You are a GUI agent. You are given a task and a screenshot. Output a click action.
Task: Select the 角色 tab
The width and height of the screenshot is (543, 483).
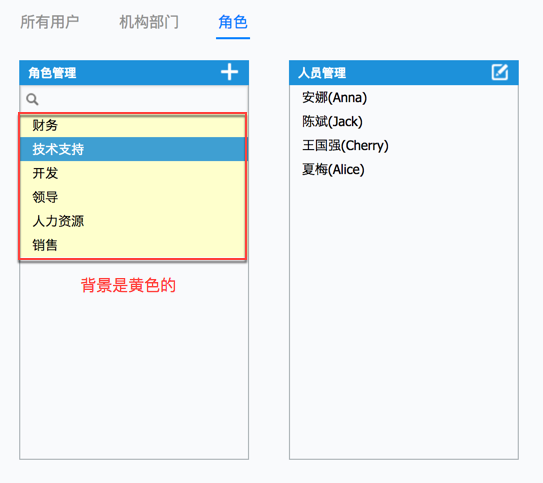[x=233, y=22]
